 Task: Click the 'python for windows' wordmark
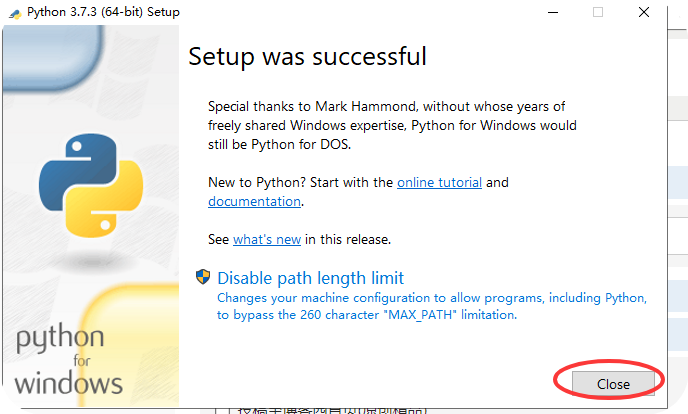coord(69,360)
